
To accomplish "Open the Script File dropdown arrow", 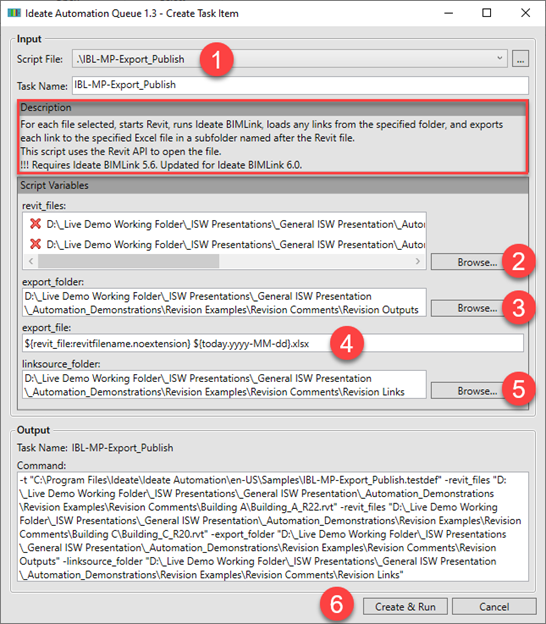I will (x=499, y=58).
